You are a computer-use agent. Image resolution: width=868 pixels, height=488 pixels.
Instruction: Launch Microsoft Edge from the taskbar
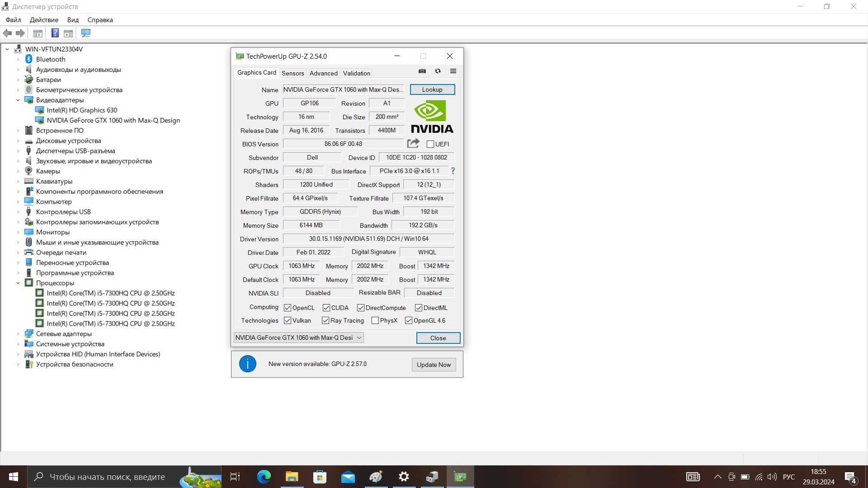264,477
